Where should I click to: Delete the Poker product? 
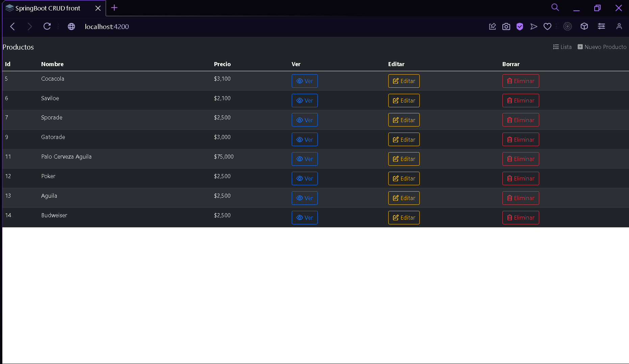[521, 178]
